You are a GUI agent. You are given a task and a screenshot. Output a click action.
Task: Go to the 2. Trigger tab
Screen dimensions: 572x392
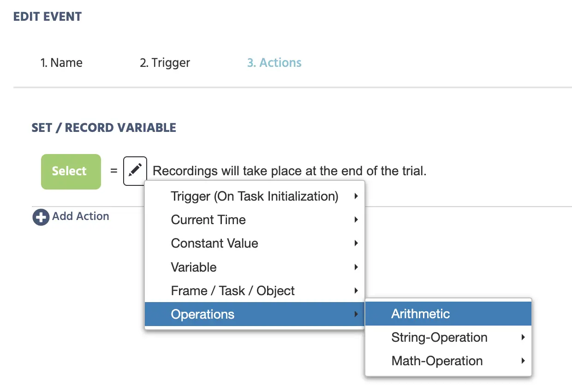pyautogui.click(x=165, y=63)
